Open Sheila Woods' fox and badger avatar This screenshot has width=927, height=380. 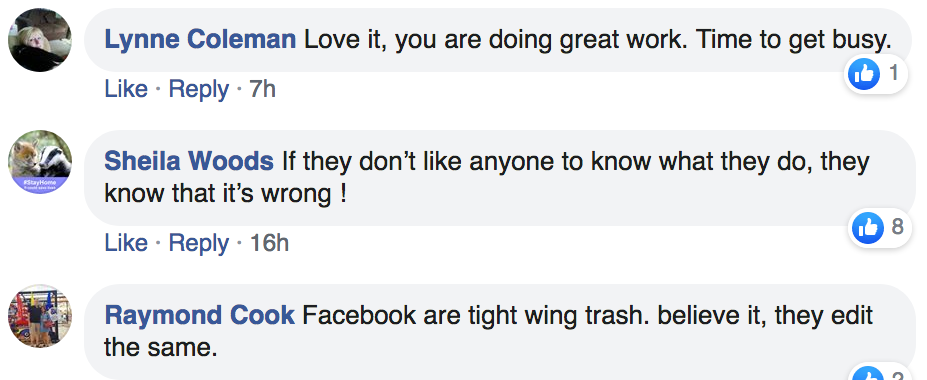(40, 162)
